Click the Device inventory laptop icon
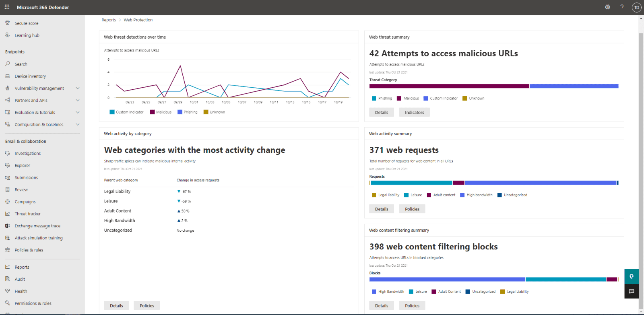The height and width of the screenshot is (315, 644). tap(7, 76)
